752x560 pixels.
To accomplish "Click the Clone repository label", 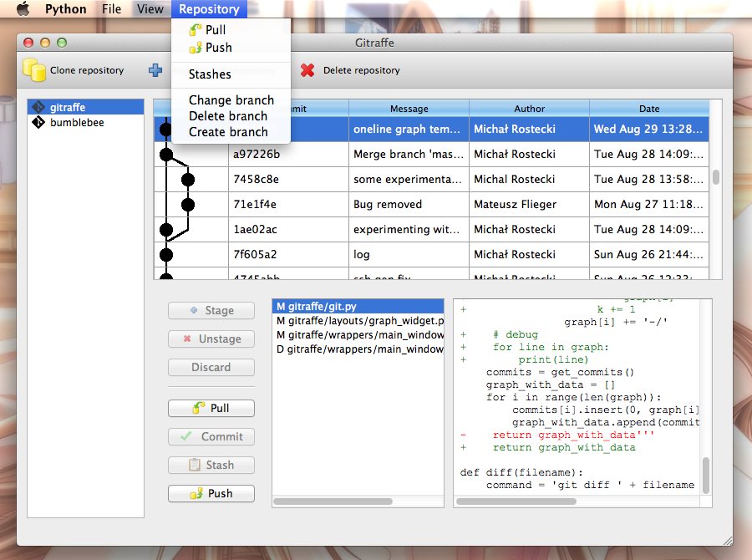I will point(87,70).
